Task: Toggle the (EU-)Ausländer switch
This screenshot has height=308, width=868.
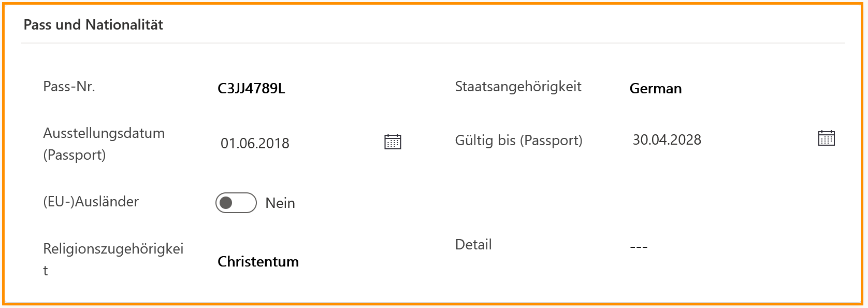Action: coord(236,203)
